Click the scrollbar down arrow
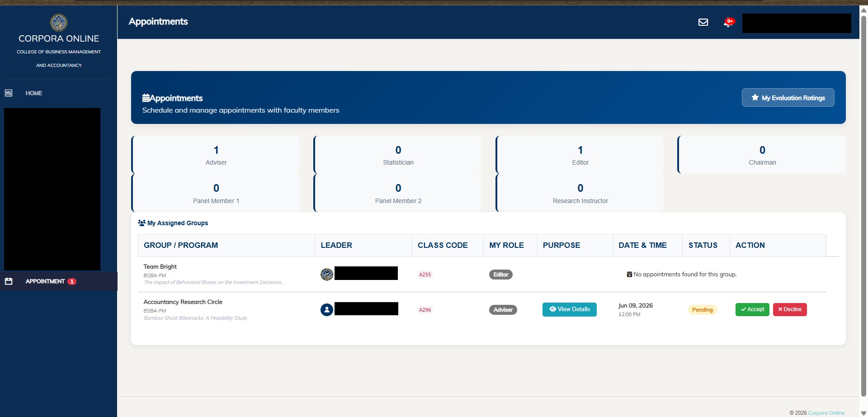This screenshot has height=417, width=868. (863, 413)
